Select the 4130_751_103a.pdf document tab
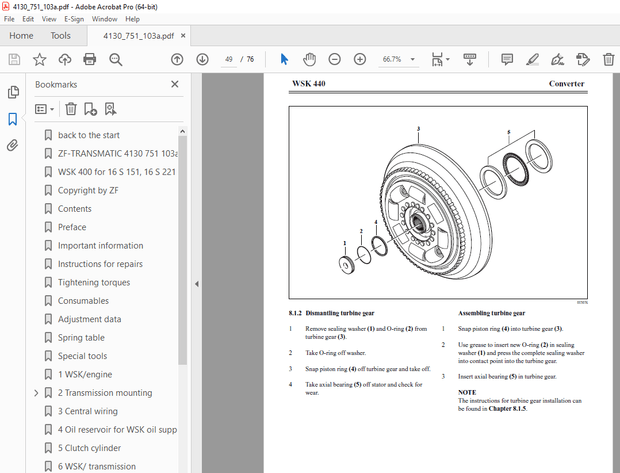The width and height of the screenshot is (620, 473). (138, 36)
